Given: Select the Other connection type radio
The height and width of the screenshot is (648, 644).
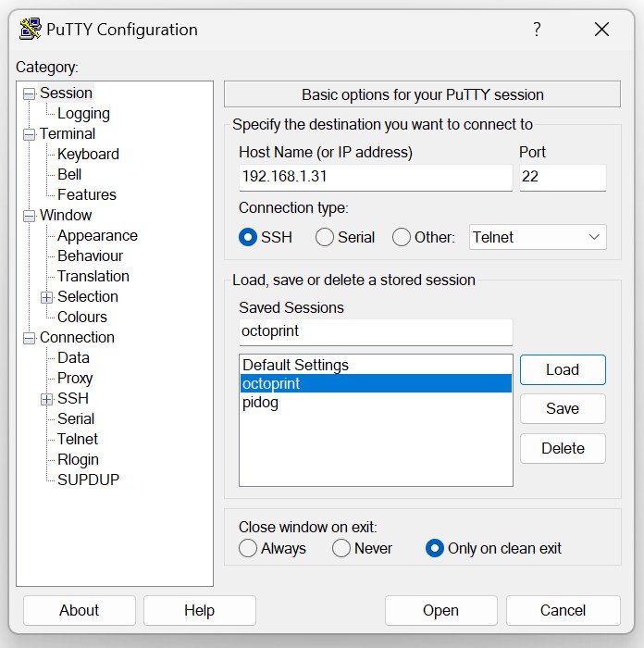Looking at the screenshot, I should click(x=401, y=237).
